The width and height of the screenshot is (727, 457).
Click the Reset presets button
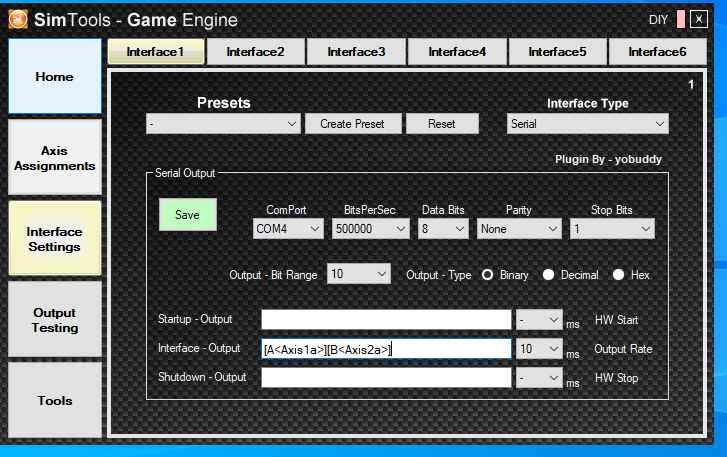441,124
